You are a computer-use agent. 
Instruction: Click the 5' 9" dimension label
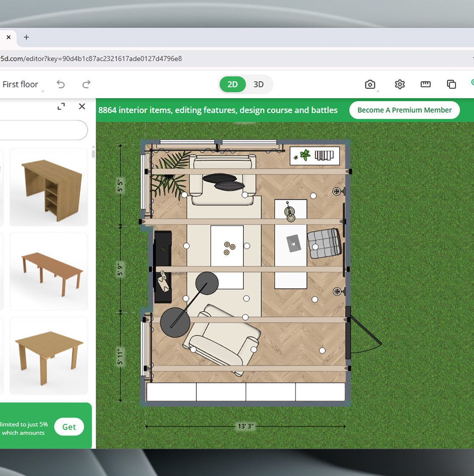[120, 269]
